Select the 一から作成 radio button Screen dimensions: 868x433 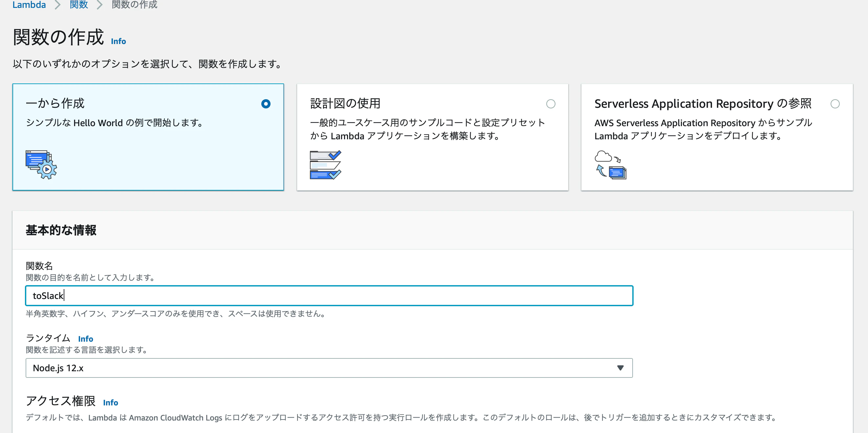point(266,104)
